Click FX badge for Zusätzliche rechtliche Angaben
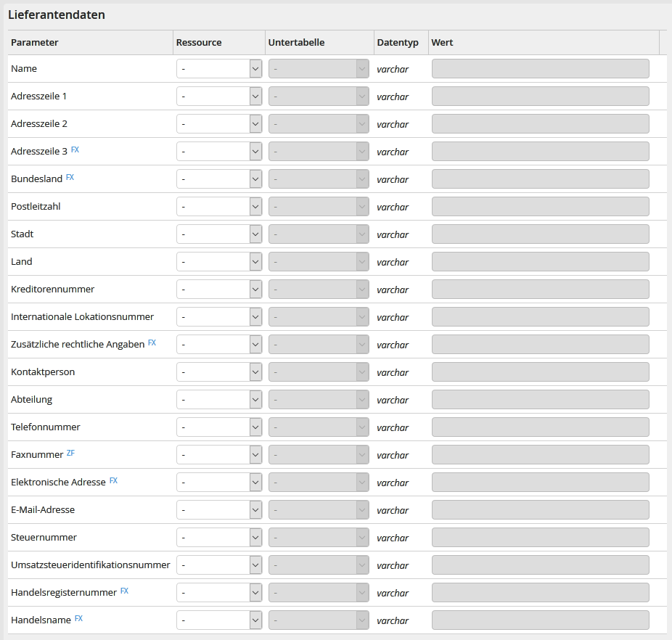 click(152, 343)
